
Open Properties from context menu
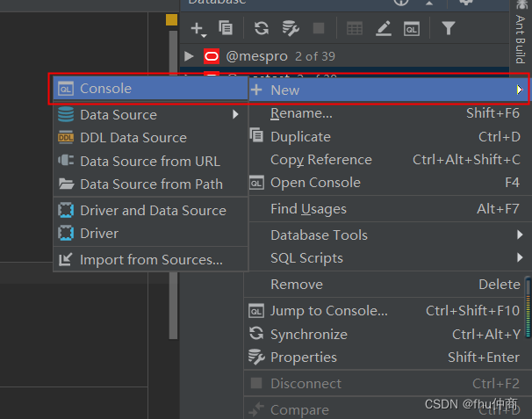[x=386, y=358]
